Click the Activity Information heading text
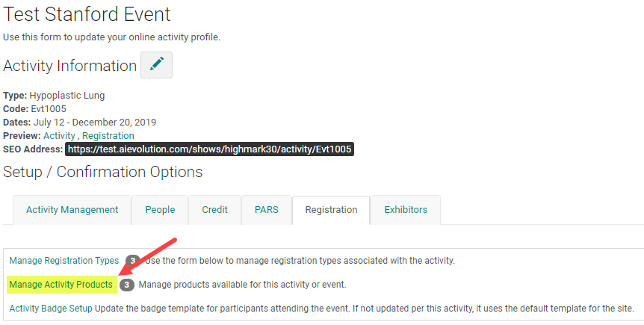The height and width of the screenshot is (325, 644). click(x=69, y=66)
